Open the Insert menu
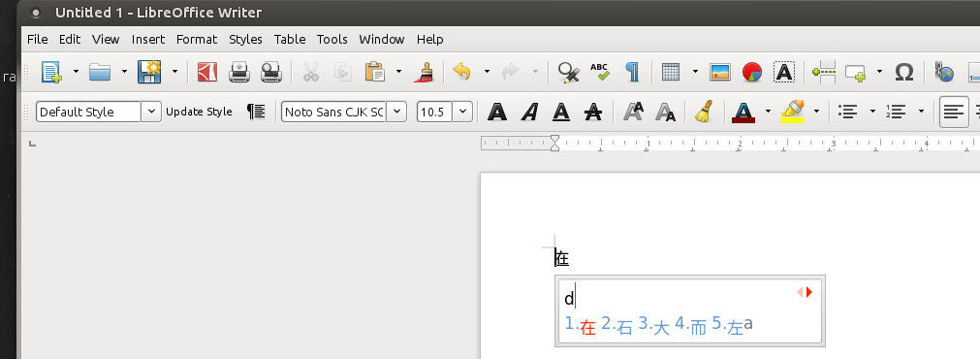 148,40
